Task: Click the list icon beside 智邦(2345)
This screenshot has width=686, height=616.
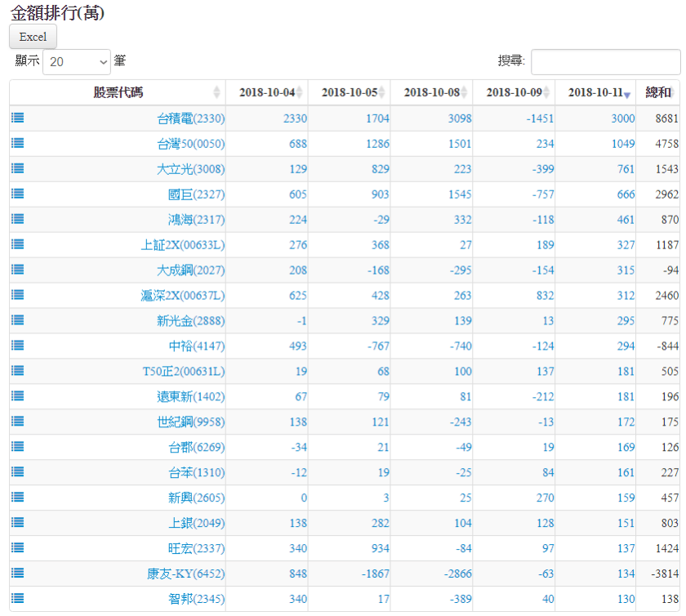Action: (18, 598)
